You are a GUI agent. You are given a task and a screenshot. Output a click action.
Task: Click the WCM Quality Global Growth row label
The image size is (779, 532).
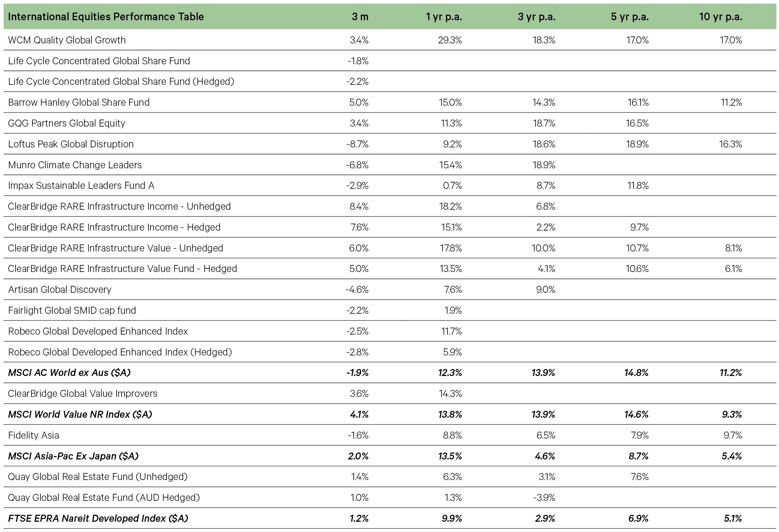67,40
